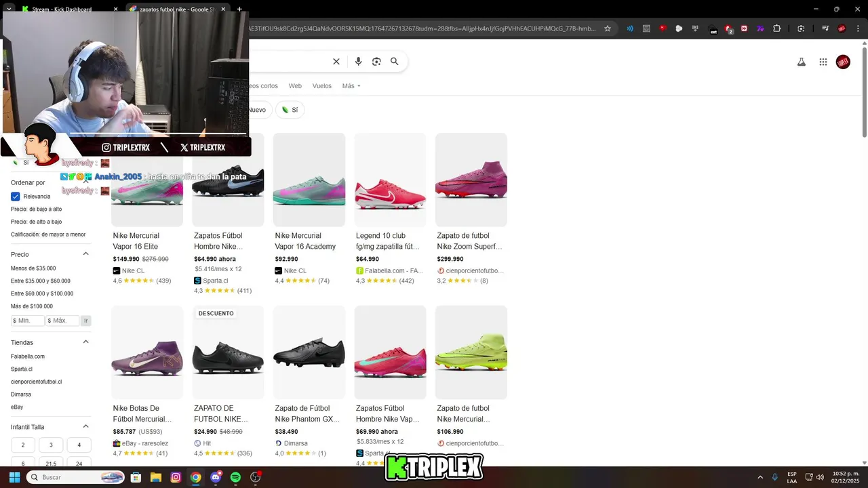Open Windows Start menu
This screenshot has height=488, width=868.
[14, 477]
